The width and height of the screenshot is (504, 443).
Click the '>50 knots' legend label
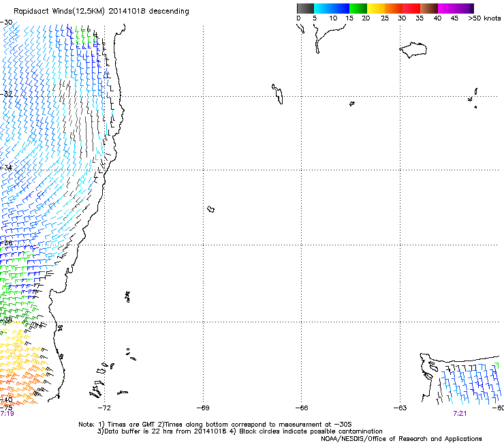tap(484, 18)
